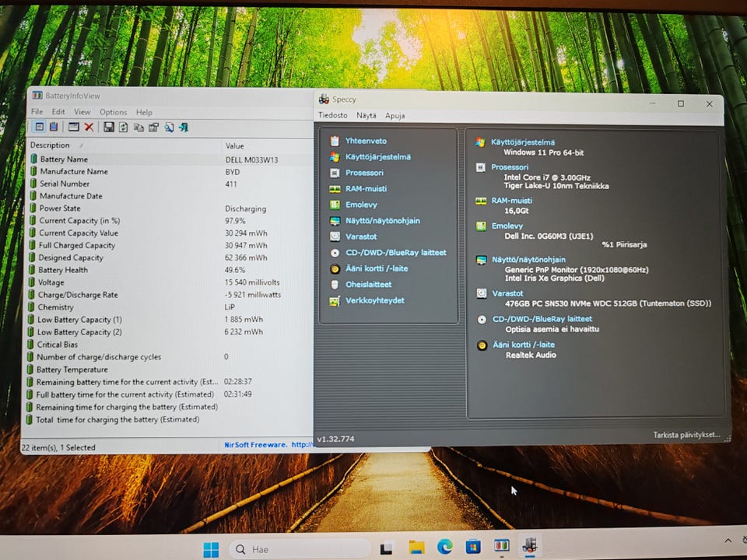Select the Battery Health row
Image resolution: width=747 pixels, height=560 pixels.
point(63,270)
